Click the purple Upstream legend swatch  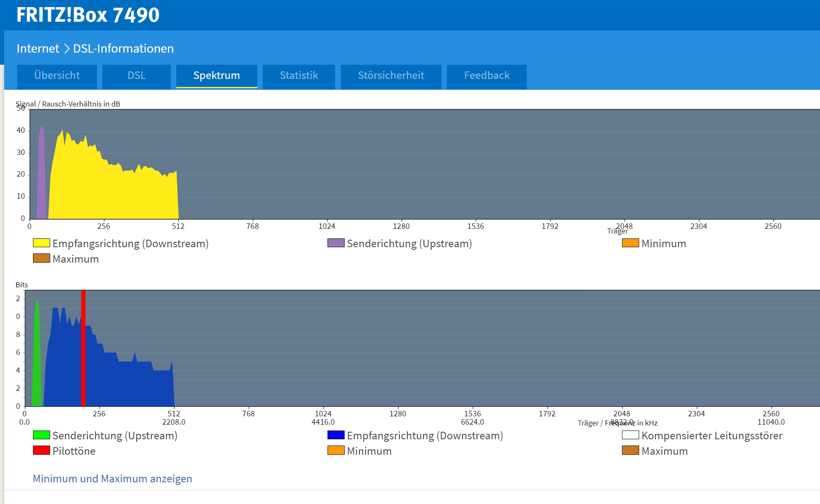coord(336,243)
